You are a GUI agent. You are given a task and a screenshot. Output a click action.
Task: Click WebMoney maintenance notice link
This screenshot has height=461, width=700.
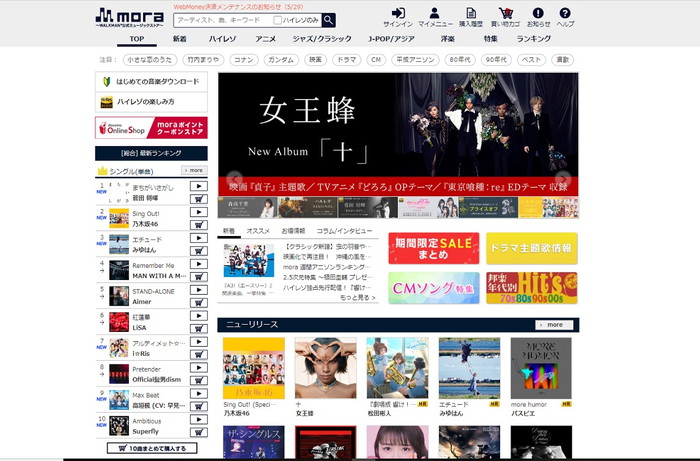point(238,7)
